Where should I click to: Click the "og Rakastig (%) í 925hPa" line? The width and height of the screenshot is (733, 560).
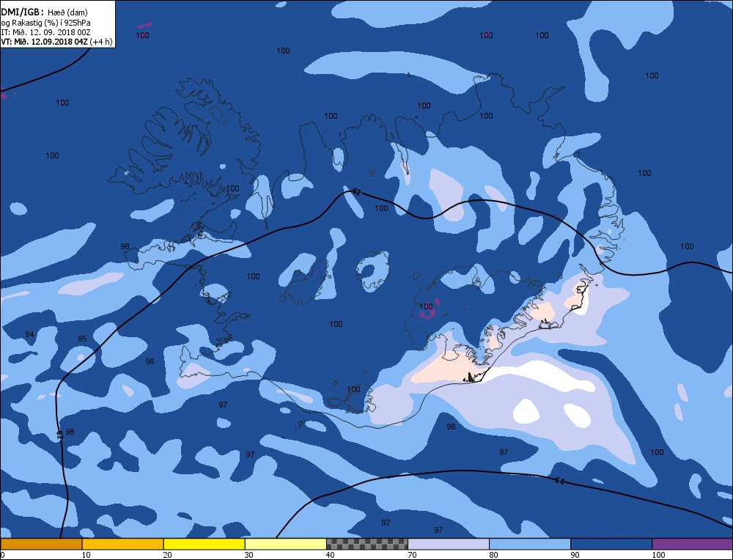click(x=45, y=23)
